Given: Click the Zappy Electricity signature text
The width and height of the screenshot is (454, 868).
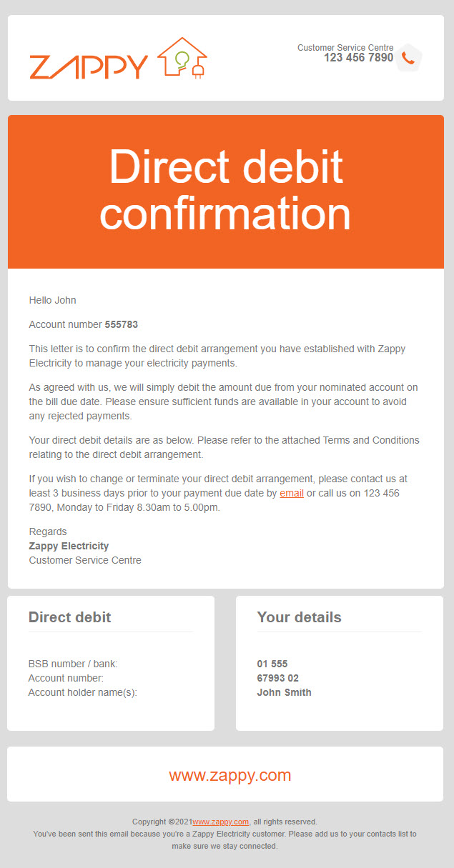Looking at the screenshot, I should point(69,546).
